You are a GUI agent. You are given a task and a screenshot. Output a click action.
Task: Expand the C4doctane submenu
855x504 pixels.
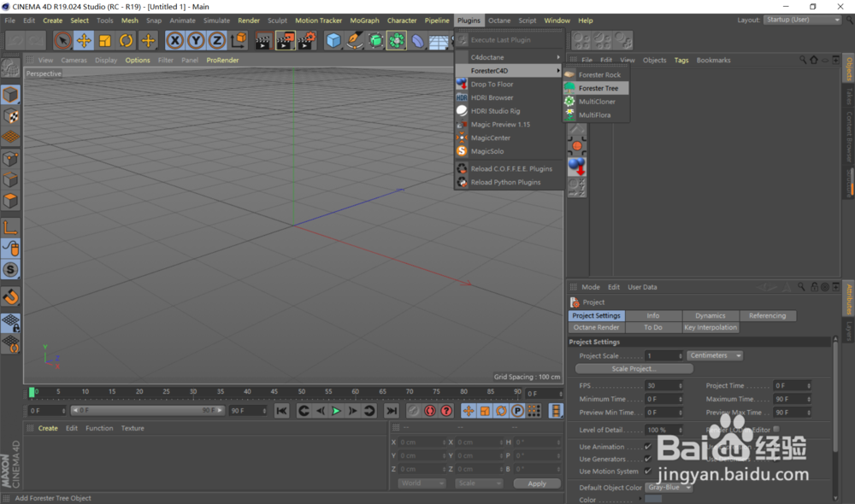(509, 57)
